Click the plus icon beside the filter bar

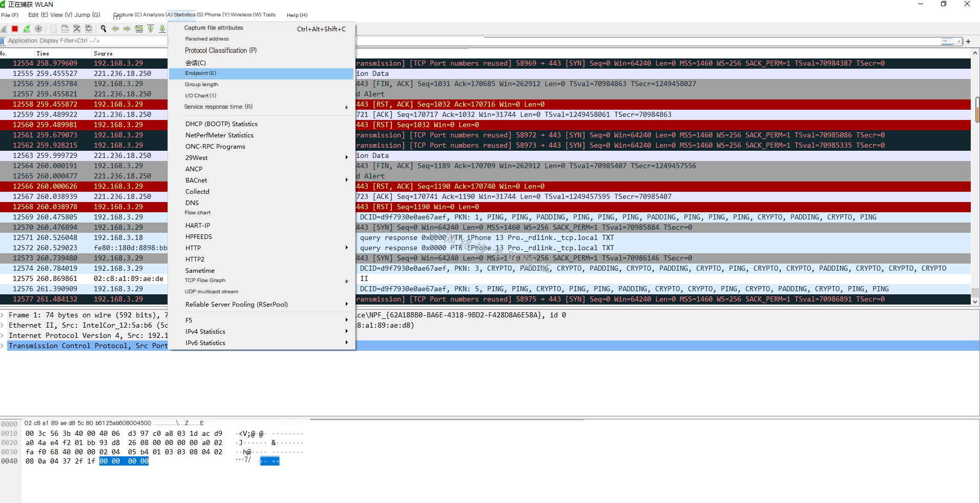(968, 41)
